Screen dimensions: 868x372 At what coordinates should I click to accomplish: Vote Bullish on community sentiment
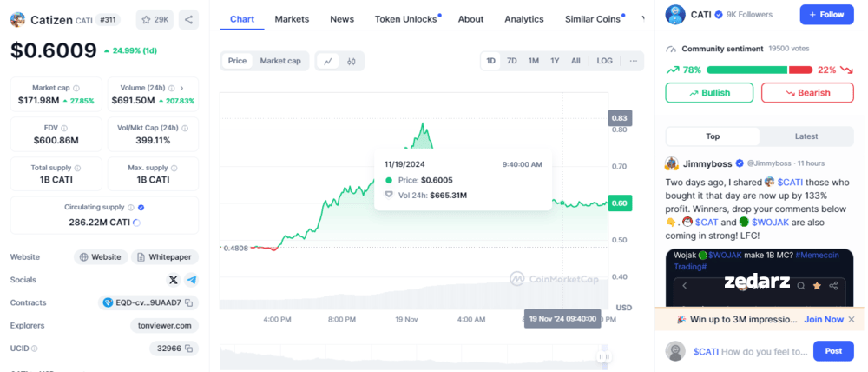click(709, 93)
